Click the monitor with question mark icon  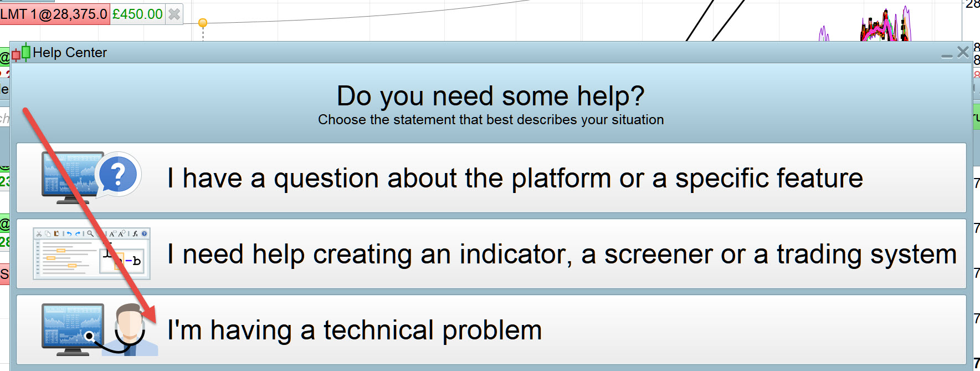tap(91, 178)
